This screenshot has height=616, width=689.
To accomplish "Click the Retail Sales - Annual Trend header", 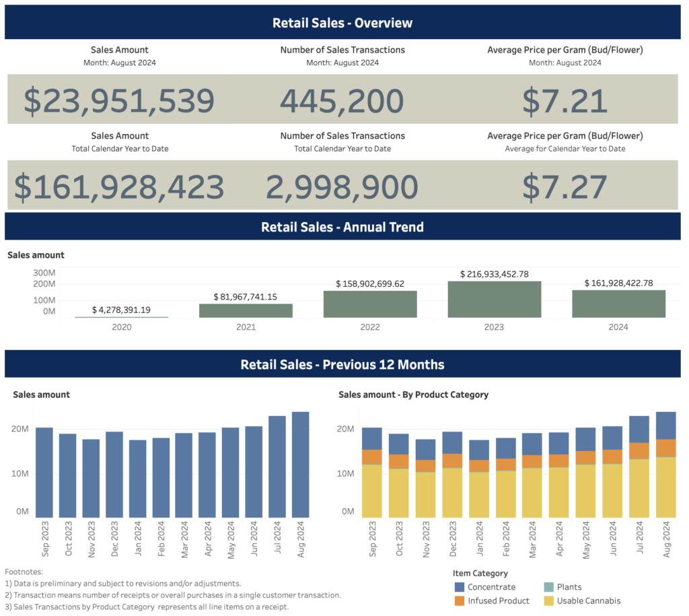I will tap(343, 227).
